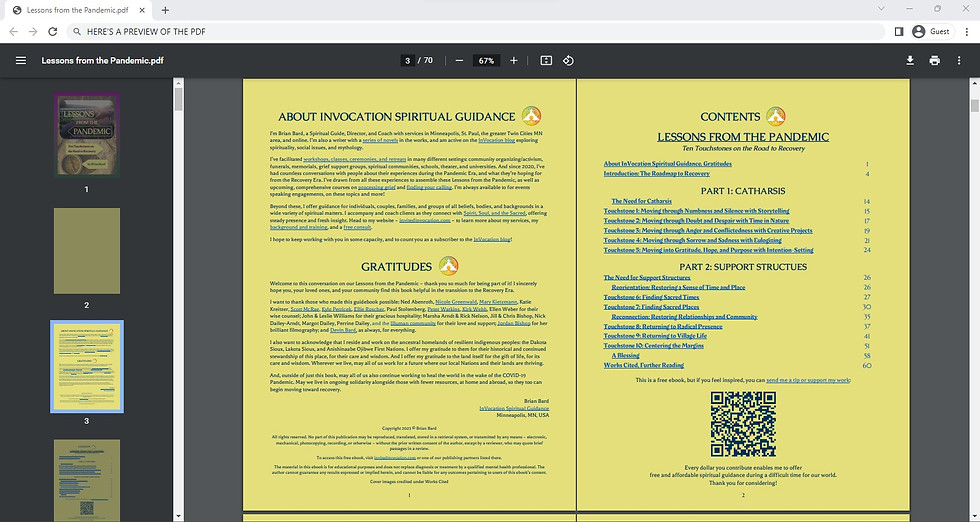
Task: Open the Works Cited, Further Reading link
Action: tap(644, 365)
